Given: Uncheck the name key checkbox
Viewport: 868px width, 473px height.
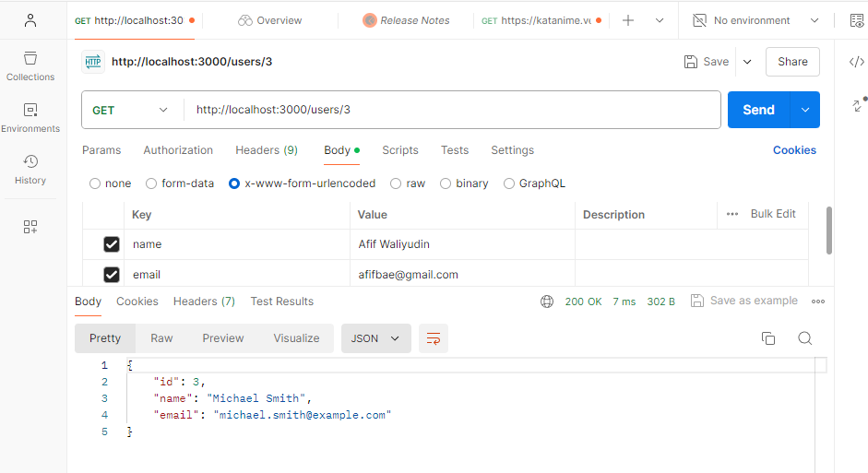Looking at the screenshot, I should tap(112, 244).
